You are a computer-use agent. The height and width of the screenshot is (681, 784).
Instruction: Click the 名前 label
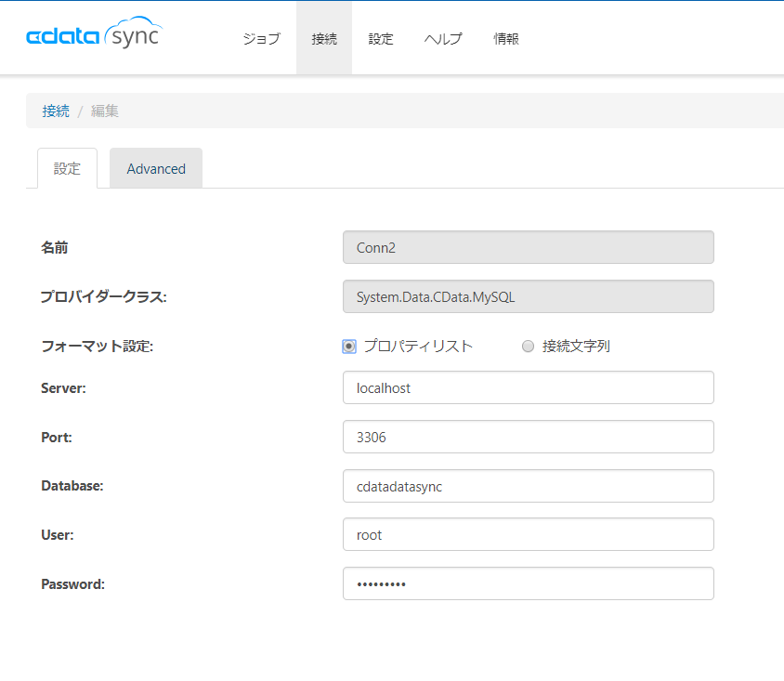[x=55, y=247]
